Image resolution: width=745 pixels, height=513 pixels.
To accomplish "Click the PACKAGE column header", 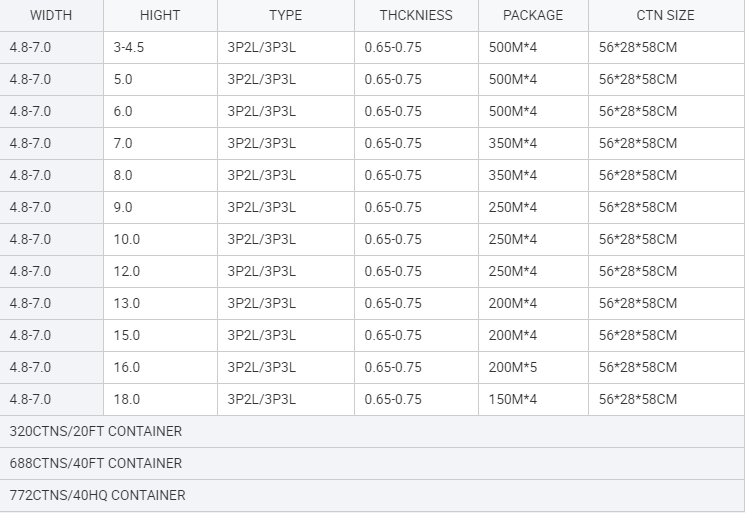I will pyautogui.click(x=533, y=15).
